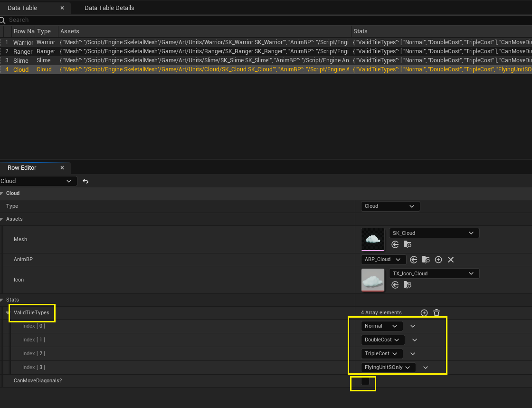Collapse the Assets section
This screenshot has height=408, width=532.
[x=2, y=219]
